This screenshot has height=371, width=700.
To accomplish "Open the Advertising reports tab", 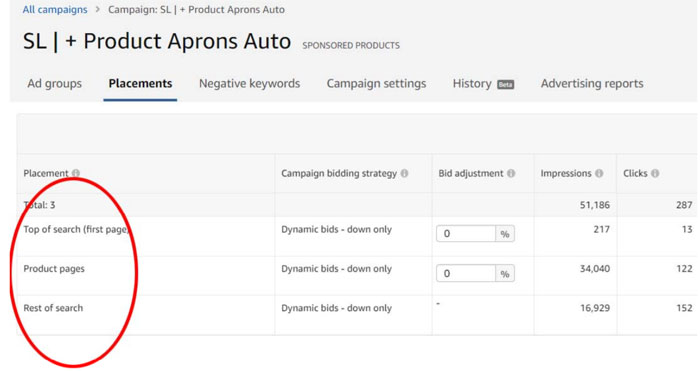I will tap(592, 83).
